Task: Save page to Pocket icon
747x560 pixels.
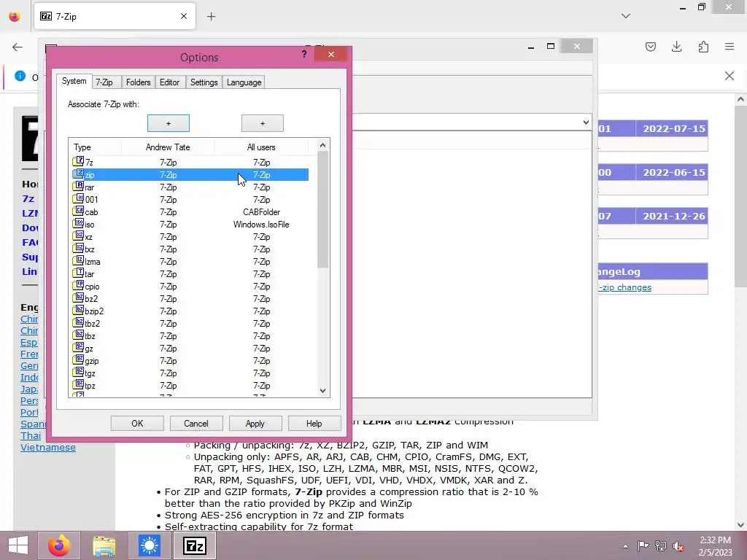Action: point(650,47)
